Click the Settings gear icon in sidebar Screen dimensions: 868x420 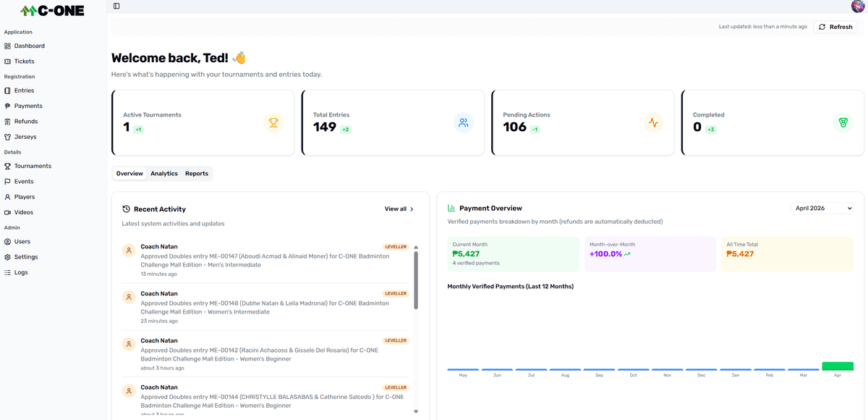7,257
